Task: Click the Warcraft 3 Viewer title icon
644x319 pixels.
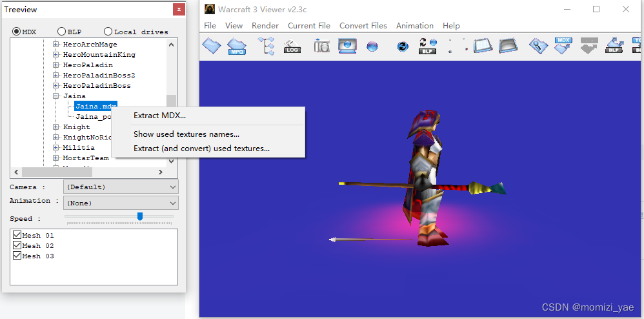Action: (x=210, y=9)
